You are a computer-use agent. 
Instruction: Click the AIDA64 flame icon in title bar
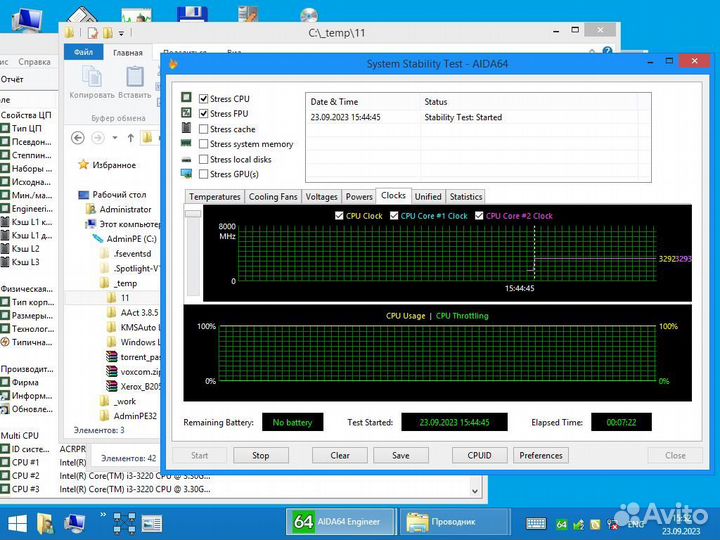174,64
